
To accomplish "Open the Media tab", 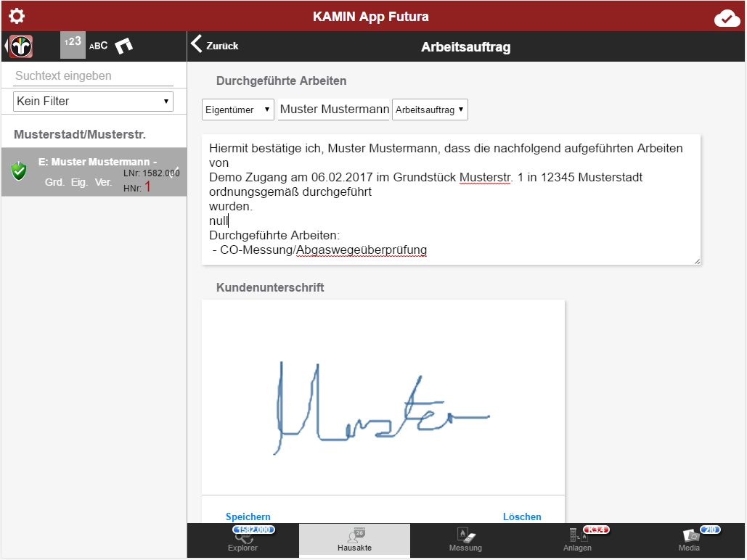I will point(689,541).
